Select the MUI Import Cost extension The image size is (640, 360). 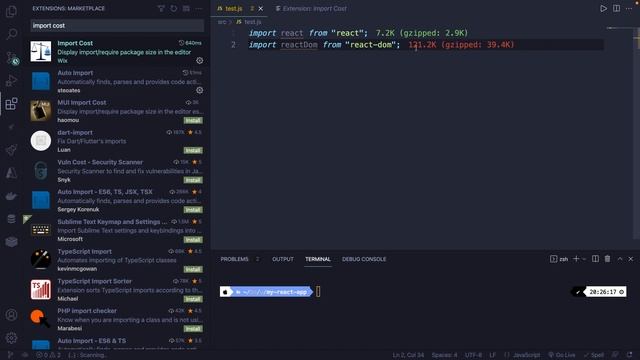117,111
